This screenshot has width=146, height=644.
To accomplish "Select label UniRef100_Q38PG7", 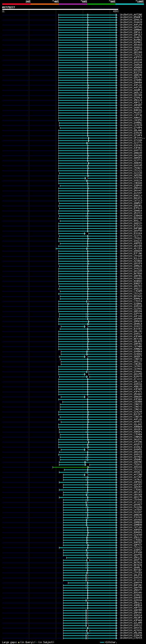I will [131, 550].
